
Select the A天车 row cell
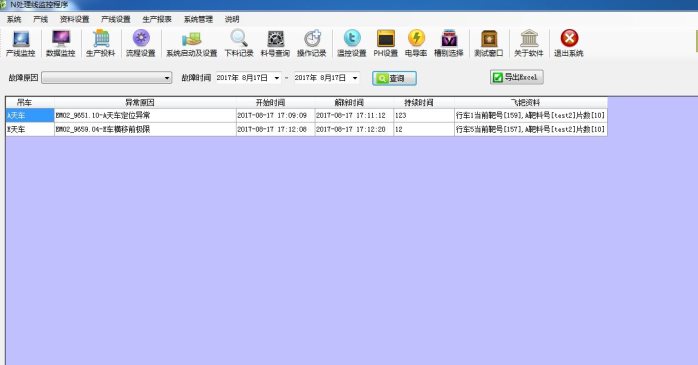point(30,115)
